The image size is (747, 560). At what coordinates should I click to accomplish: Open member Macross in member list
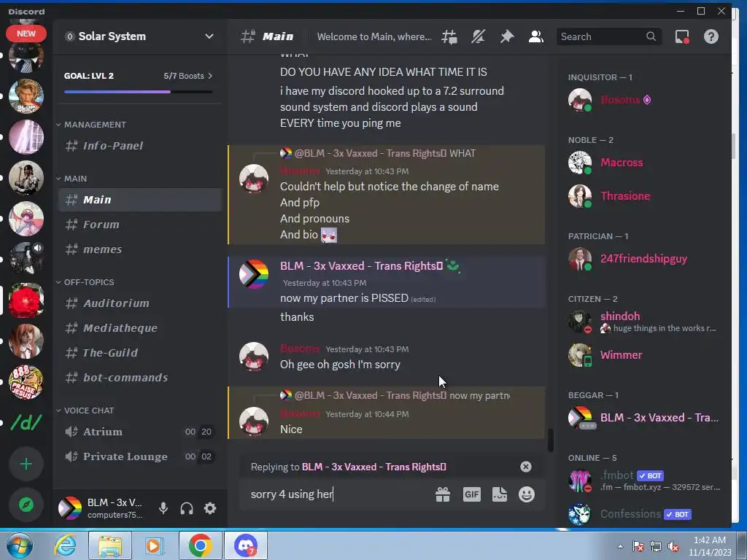tap(644, 163)
